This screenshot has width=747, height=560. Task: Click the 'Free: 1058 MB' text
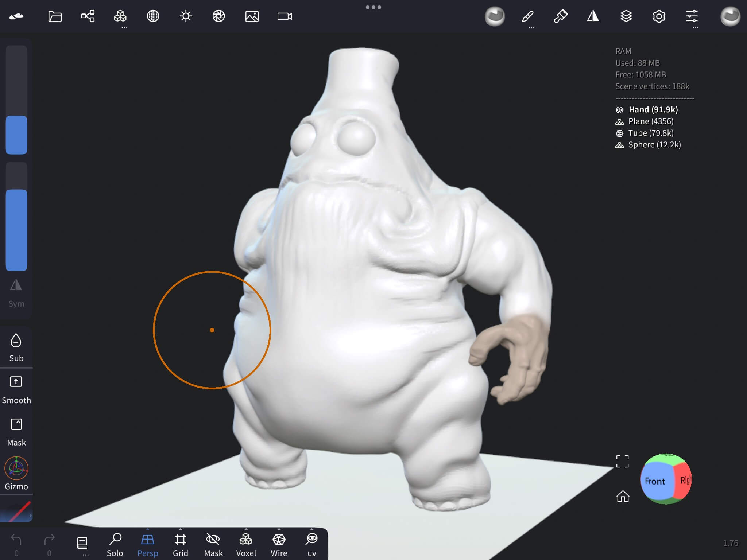(640, 75)
